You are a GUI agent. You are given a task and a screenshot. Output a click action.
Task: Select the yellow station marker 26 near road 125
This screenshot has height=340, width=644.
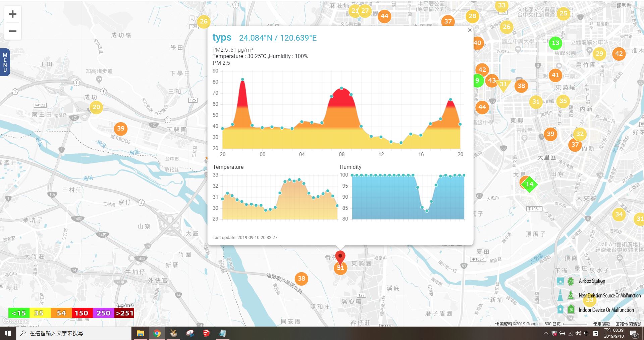tap(204, 21)
